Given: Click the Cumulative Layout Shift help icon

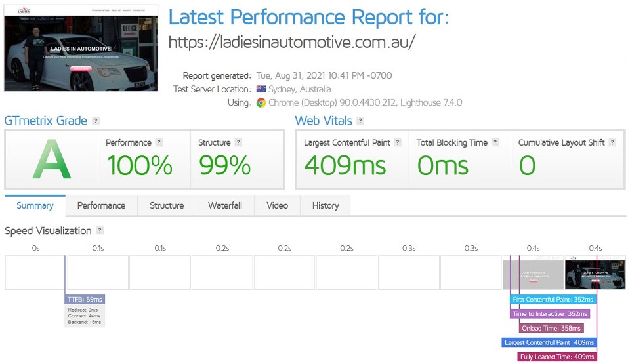Looking at the screenshot, I should click(612, 142).
